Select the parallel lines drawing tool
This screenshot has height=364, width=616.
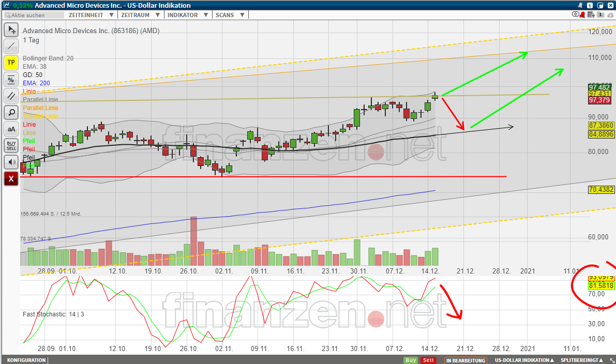click(x=11, y=96)
